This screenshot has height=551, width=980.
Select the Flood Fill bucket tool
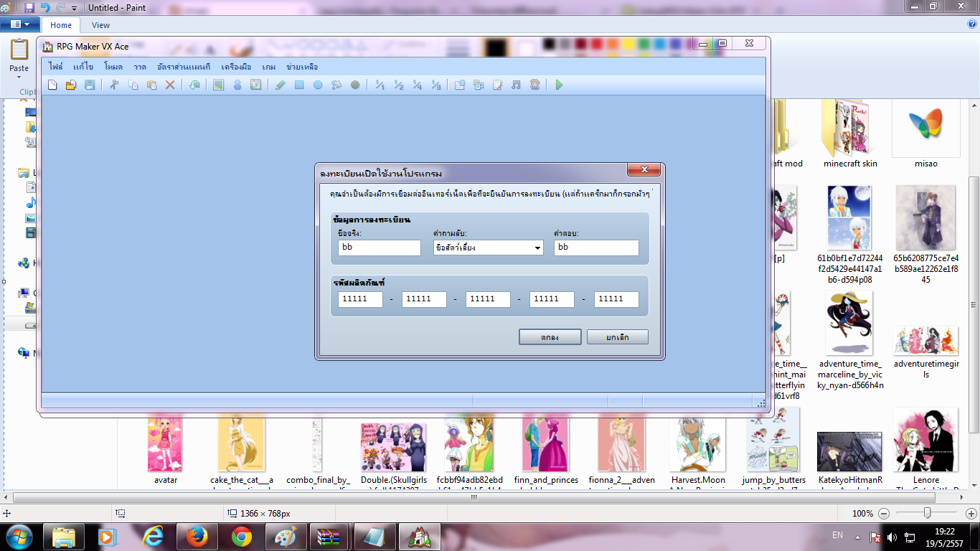point(336,85)
